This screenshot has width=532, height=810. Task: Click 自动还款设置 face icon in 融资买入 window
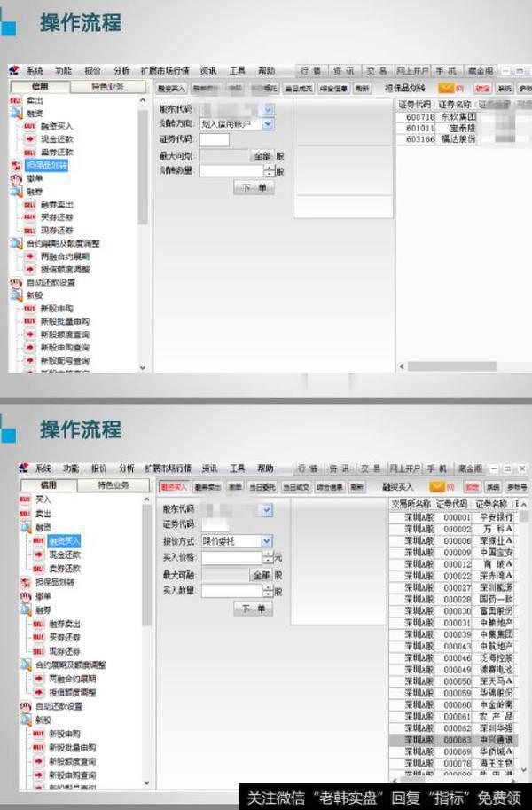(25, 706)
